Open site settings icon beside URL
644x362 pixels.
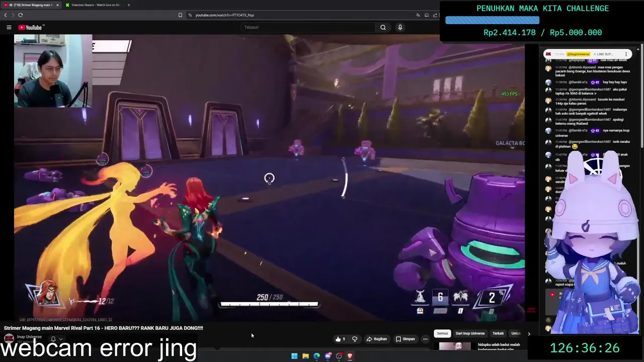tap(190, 15)
